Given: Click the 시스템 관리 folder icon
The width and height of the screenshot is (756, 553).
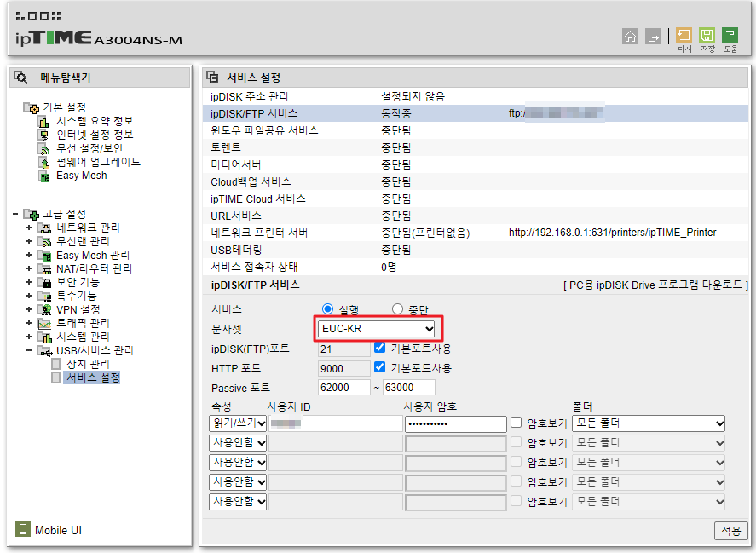Looking at the screenshot, I should click(x=45, y=337).
